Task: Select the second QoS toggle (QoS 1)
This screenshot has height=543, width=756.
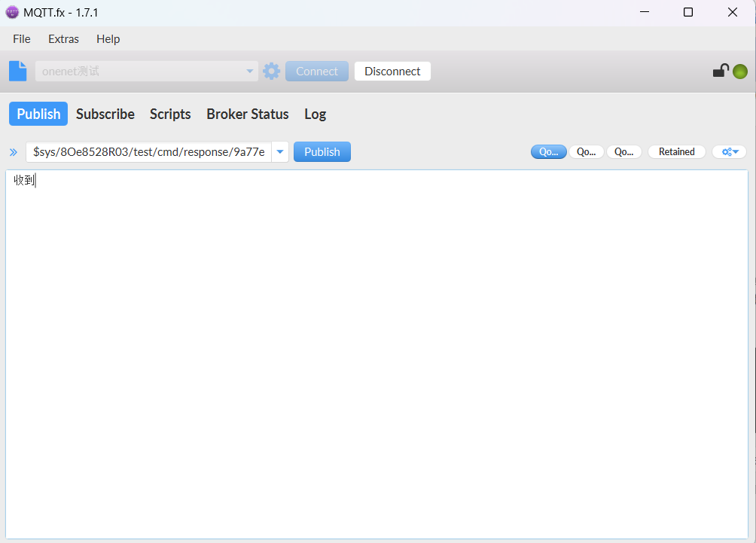Action: [587, 152]
